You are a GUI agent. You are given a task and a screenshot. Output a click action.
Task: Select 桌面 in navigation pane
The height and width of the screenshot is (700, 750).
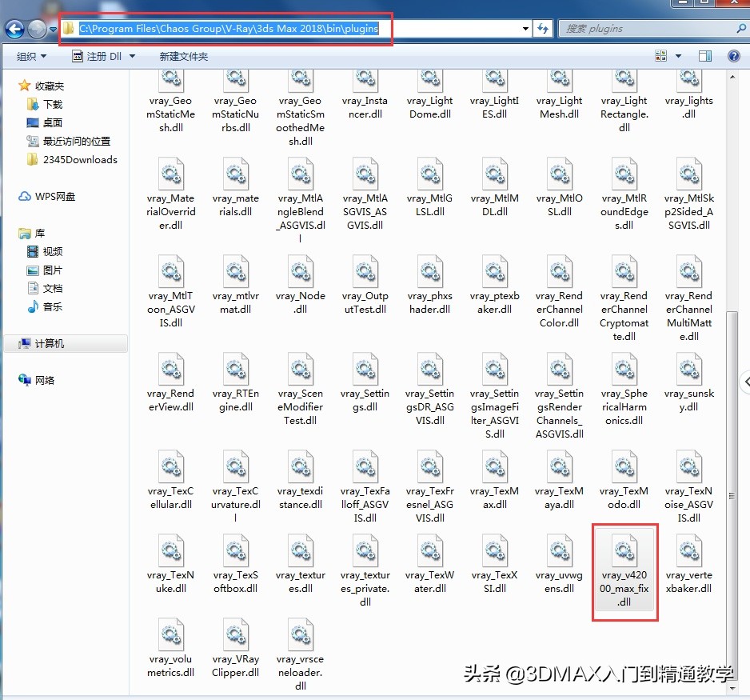tap(45, 123)
